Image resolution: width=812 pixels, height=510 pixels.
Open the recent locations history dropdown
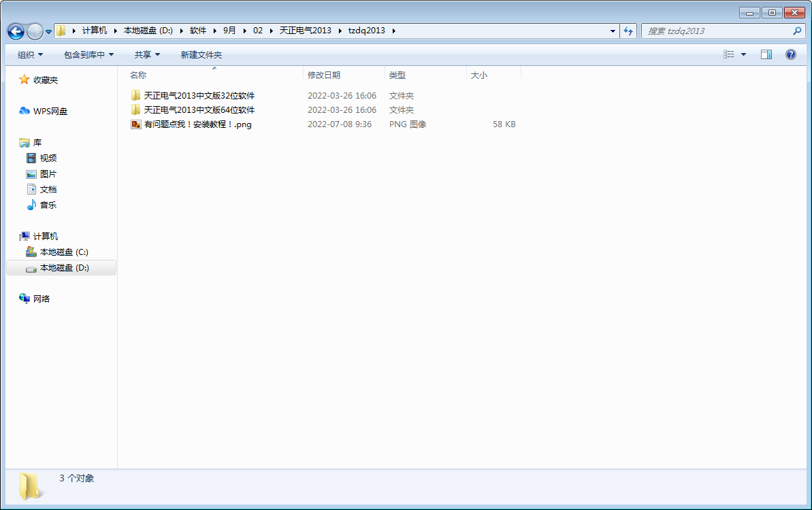[49, 31]
